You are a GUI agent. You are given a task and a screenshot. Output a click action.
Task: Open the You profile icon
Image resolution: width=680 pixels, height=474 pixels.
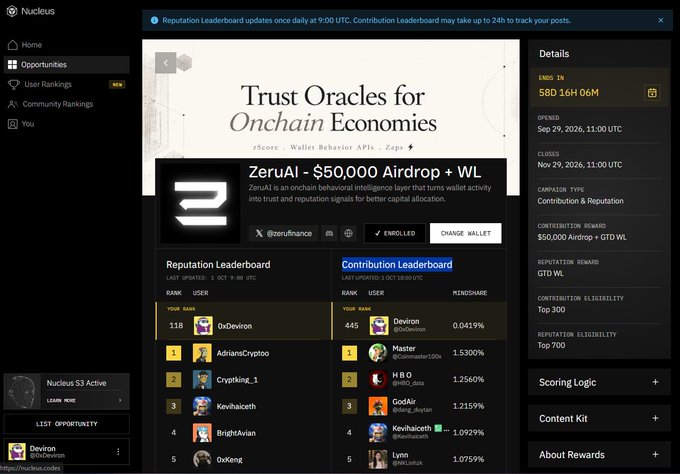pos(13,124)
